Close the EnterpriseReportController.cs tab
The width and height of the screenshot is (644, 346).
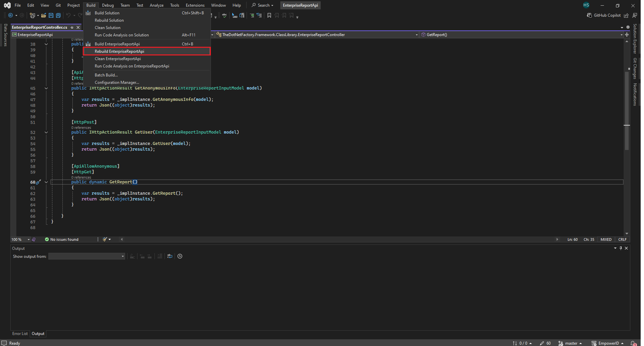click(78, 27)
